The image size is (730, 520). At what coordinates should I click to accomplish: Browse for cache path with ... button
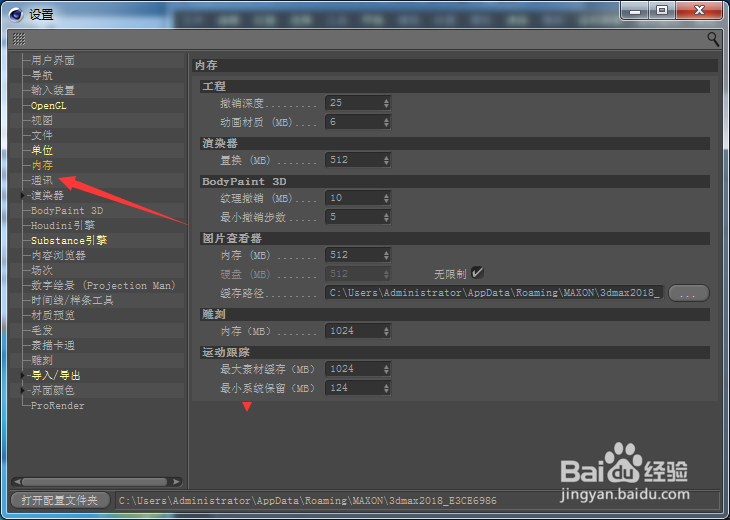(x=689, y=293)
